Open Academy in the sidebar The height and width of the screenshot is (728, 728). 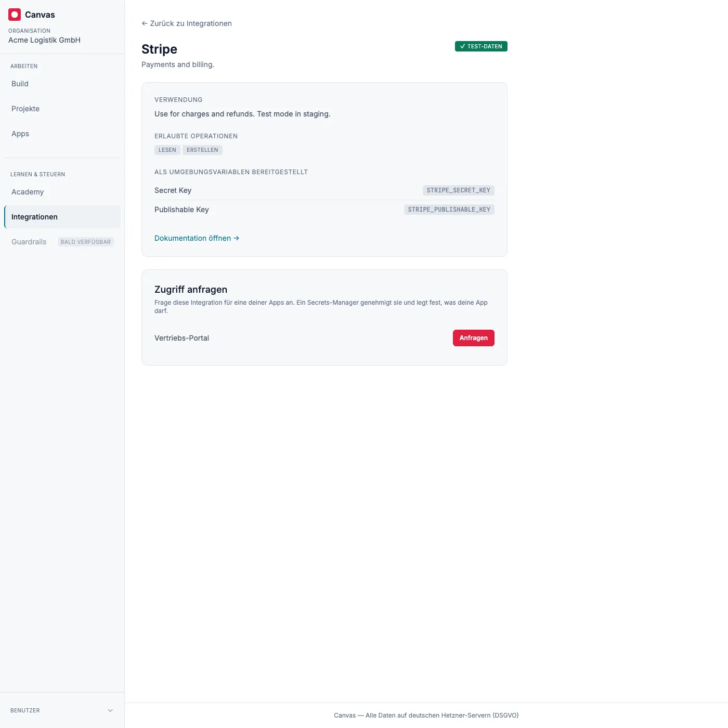pyautogui.click(x=62, y=192)
